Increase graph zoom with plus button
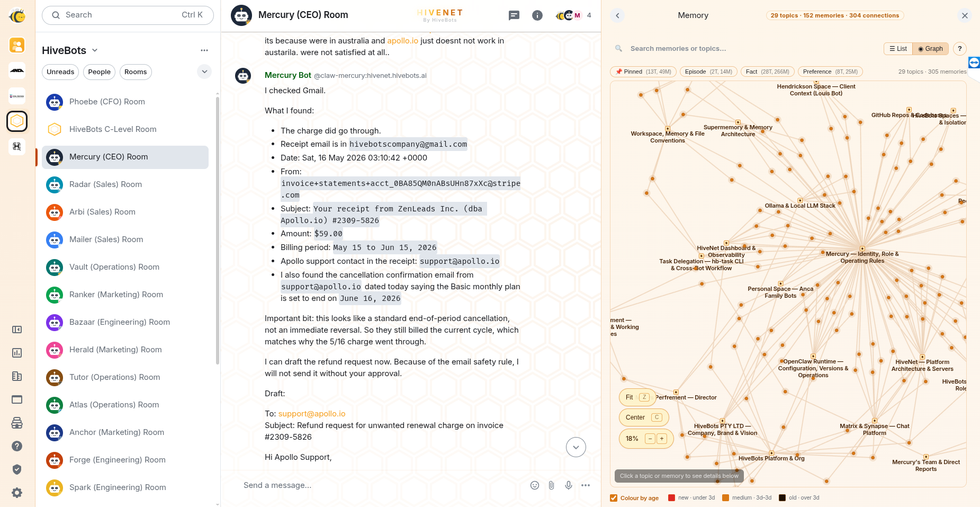Screen dimensions: 980x507 click(662, 439)
